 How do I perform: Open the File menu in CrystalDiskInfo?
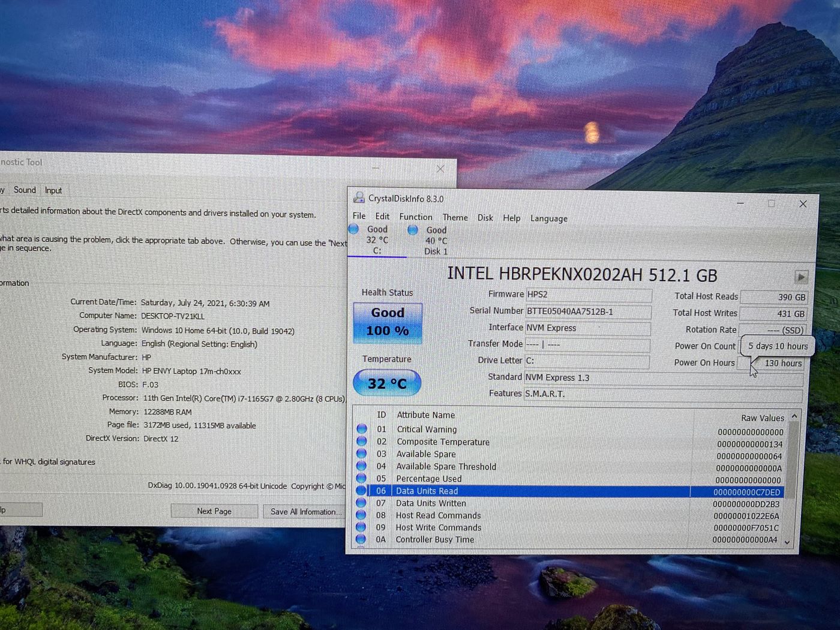pyautogui.click(x=359, y=216)
